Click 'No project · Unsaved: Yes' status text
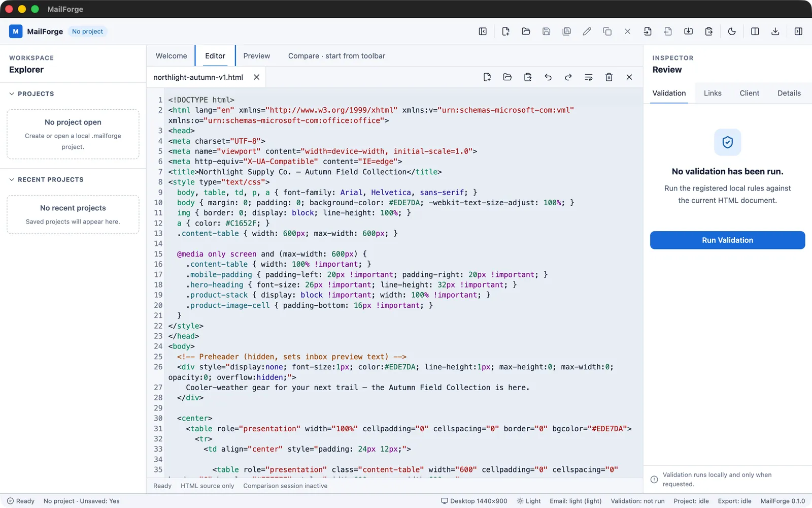 coord(82,501)
